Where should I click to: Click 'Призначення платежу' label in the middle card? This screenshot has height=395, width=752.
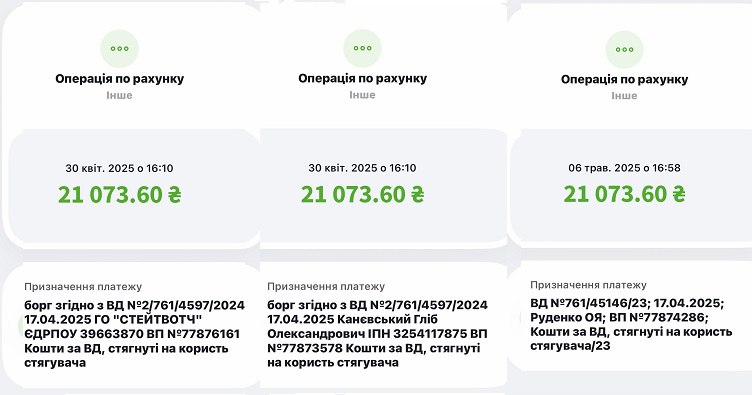click(326, 287)
